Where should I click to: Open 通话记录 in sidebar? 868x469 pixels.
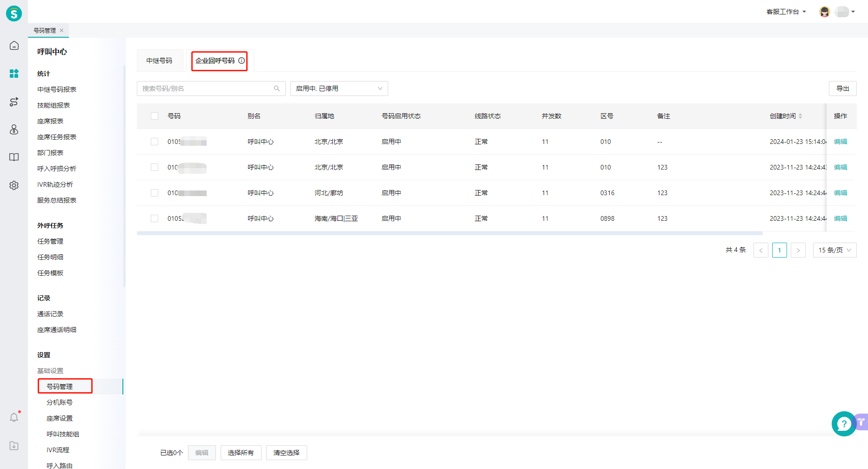click(50, 314)
